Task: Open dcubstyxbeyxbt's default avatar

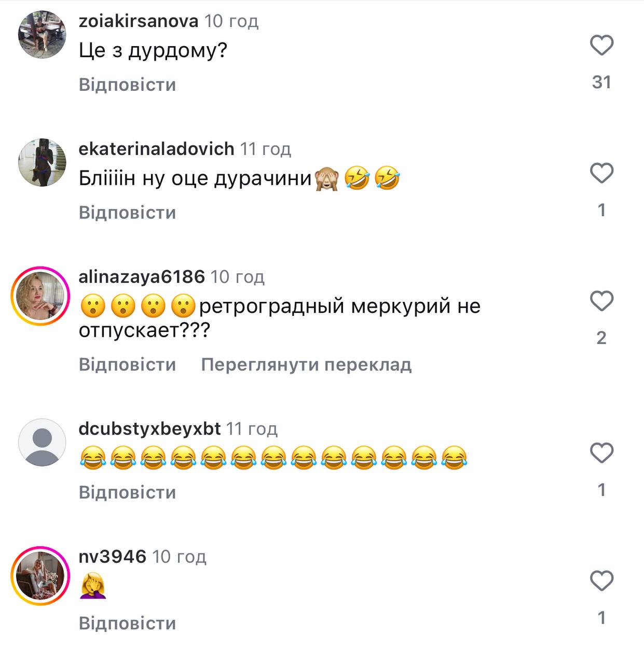Action: 42,442
